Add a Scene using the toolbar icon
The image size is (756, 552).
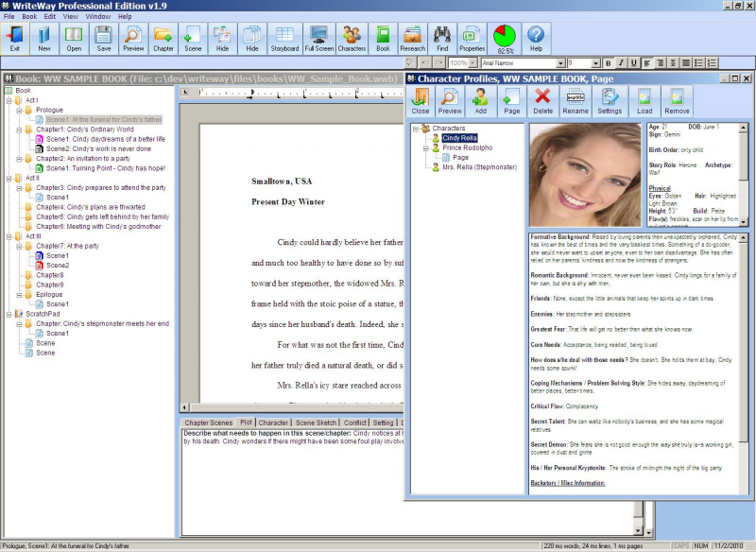(x=193, y=38)
